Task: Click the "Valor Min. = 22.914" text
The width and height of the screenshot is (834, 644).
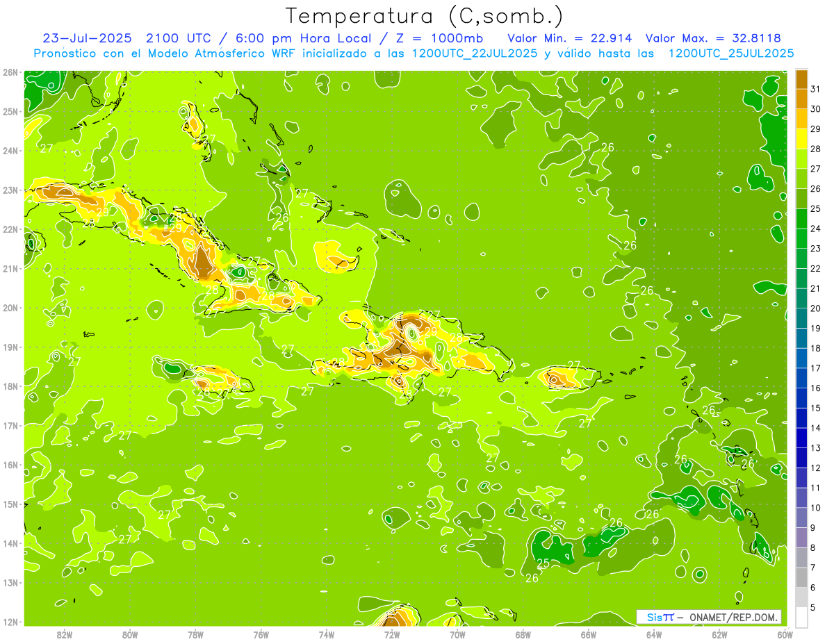Action: tap(569, 38)
